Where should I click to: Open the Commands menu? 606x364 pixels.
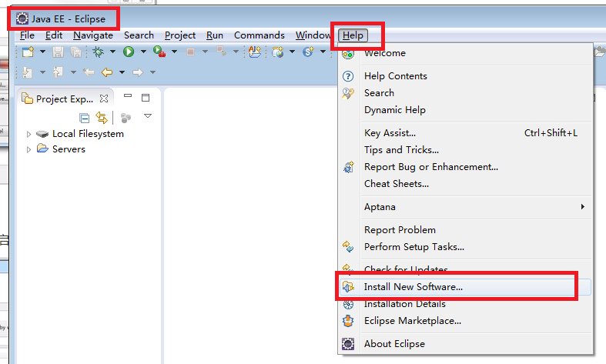click(259, 35)
